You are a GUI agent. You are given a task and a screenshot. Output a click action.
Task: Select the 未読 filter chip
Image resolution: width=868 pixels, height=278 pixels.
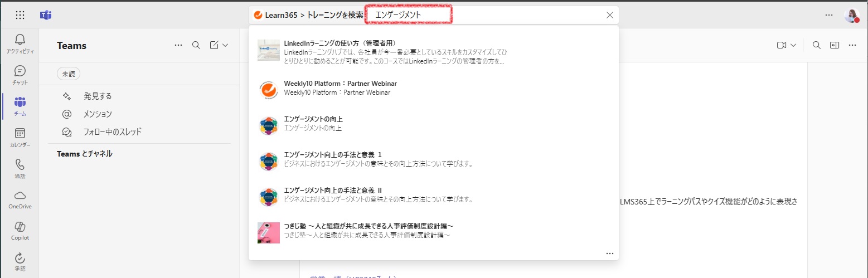(69, 74)
